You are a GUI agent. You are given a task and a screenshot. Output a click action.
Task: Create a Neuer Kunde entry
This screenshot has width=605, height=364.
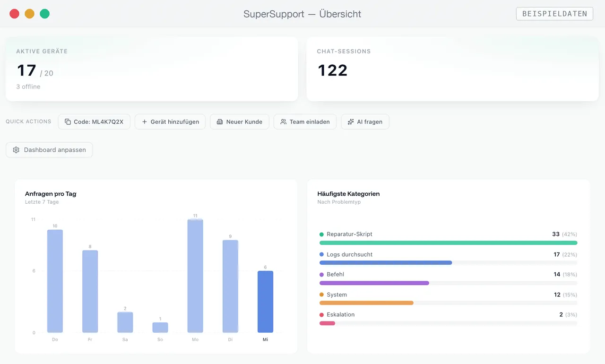(240, 122)
